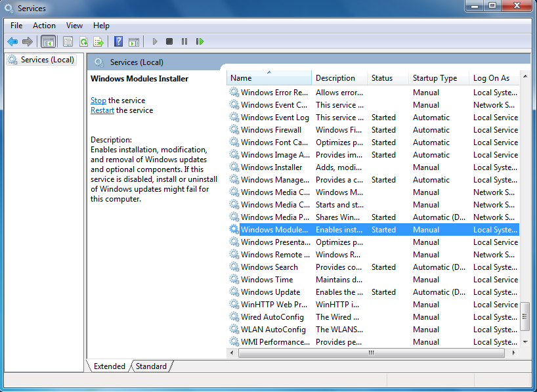
Task: Click the Stop the service link
Action: [x=98, y=100]
